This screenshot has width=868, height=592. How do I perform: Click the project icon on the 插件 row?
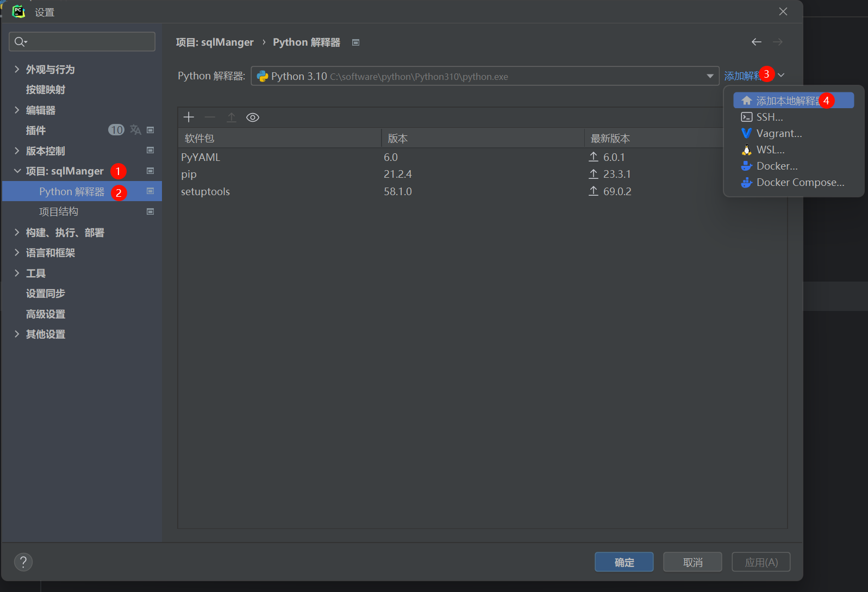pyautogui.click(x=151, y=130)
